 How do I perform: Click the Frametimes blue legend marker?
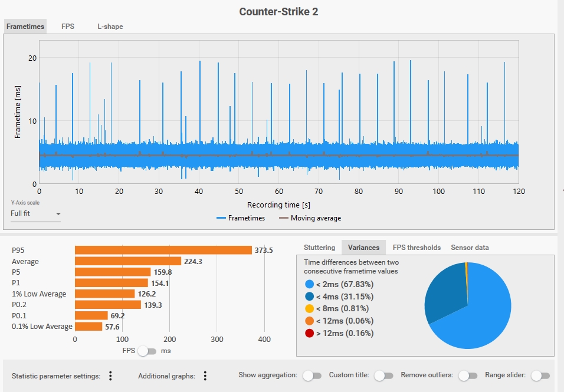tap(221, 218)
